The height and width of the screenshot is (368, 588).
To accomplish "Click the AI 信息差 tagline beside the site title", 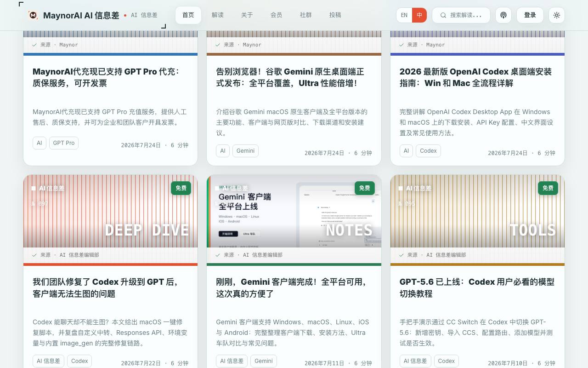I will (x=144, y=15).
